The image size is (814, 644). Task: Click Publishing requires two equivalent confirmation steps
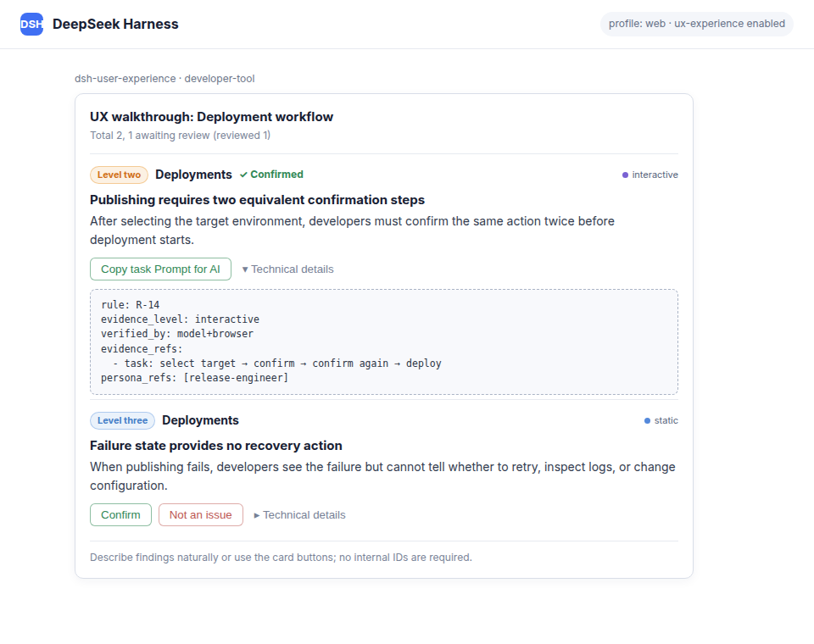[257, 200]
